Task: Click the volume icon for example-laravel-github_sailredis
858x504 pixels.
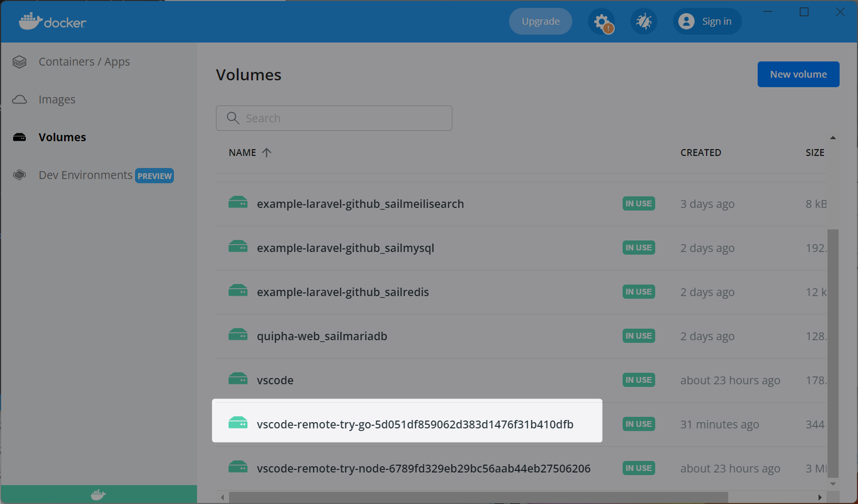Action: coord(238,290)
